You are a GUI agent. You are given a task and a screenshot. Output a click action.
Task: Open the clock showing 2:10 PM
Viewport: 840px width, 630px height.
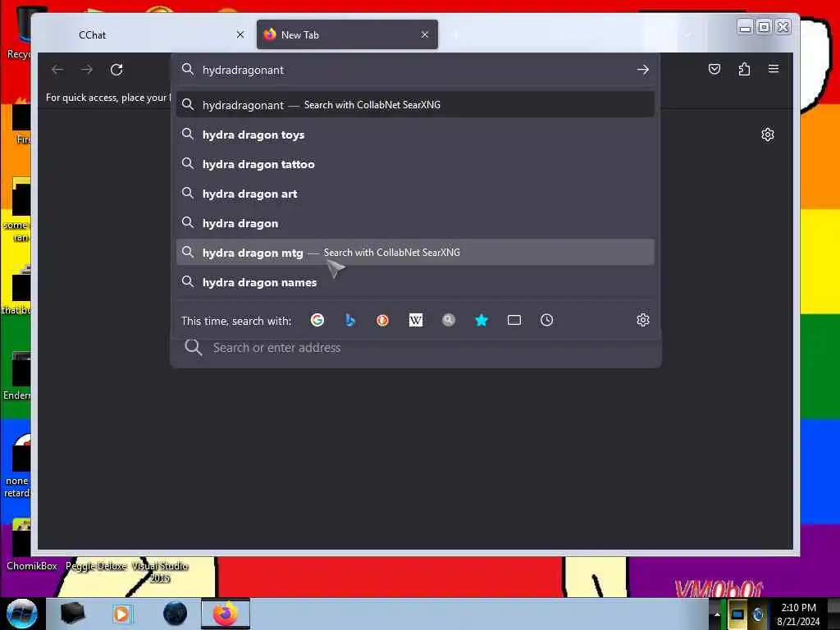tap(798, 614)
